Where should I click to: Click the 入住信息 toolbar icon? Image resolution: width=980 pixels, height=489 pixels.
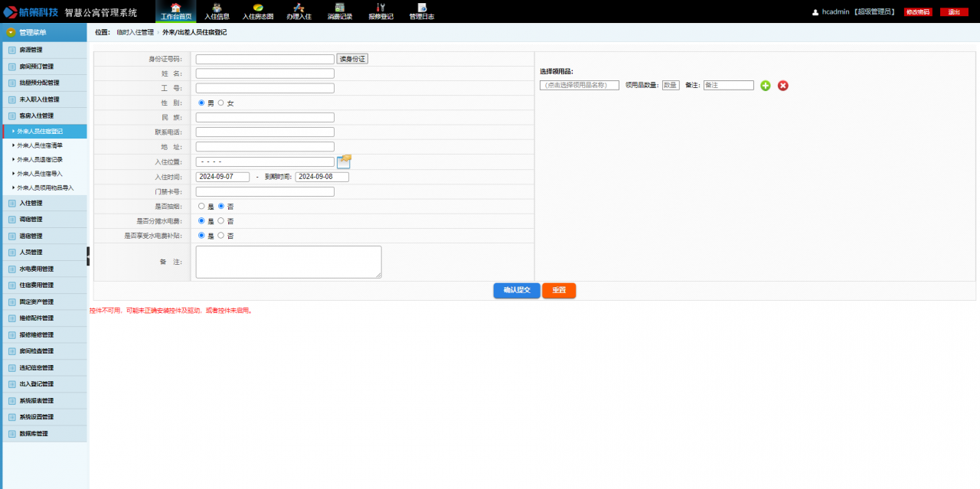tap(217, 8)
